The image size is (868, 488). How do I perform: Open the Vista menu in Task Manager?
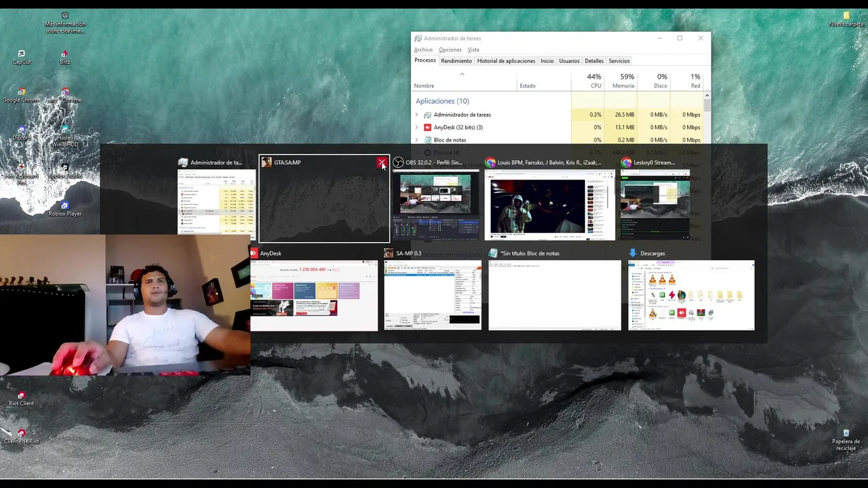click(x=473, y=49)
